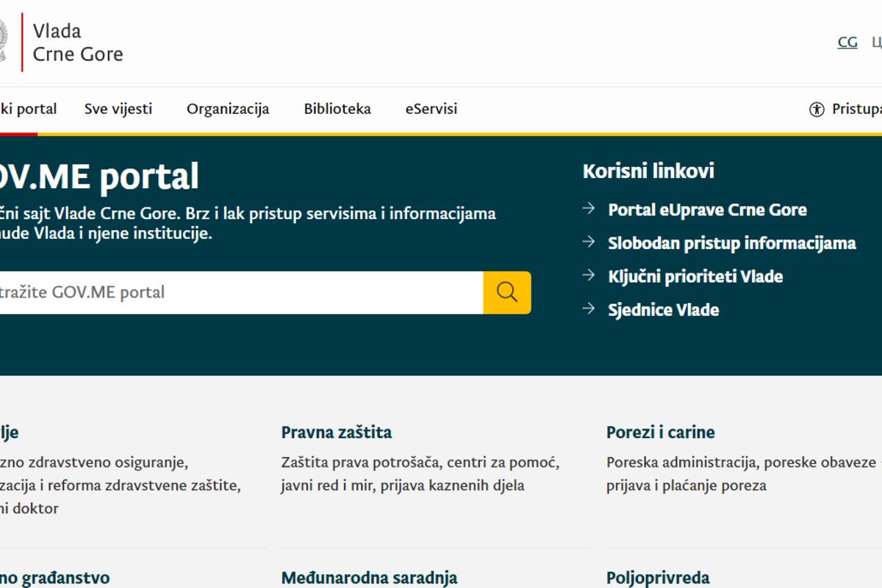Visit Ključni prioriteti Vlade link
Viewport: 882px width, 588px height.
(695, 276)
